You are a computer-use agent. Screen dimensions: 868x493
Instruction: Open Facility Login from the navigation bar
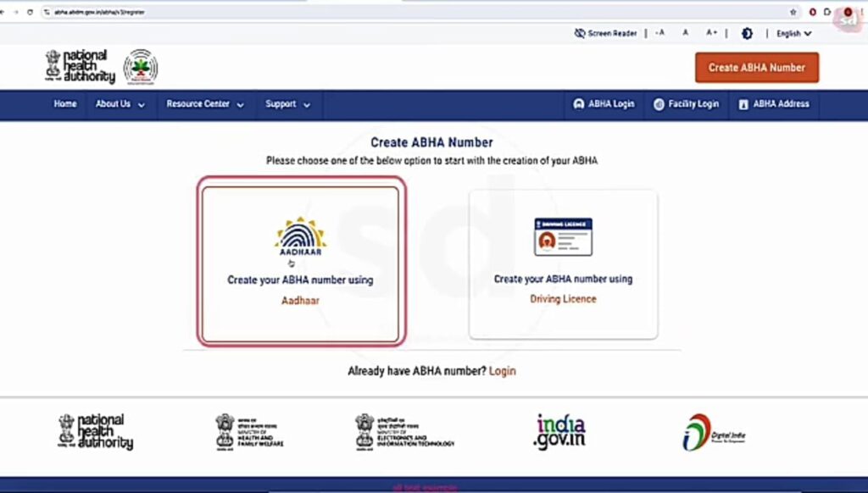[x=686, y=104]
